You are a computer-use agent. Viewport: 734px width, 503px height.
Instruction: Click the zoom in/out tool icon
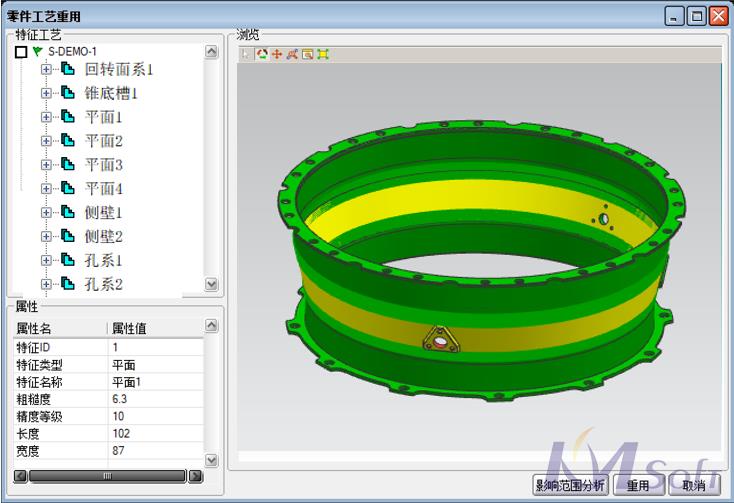point(292,54)
